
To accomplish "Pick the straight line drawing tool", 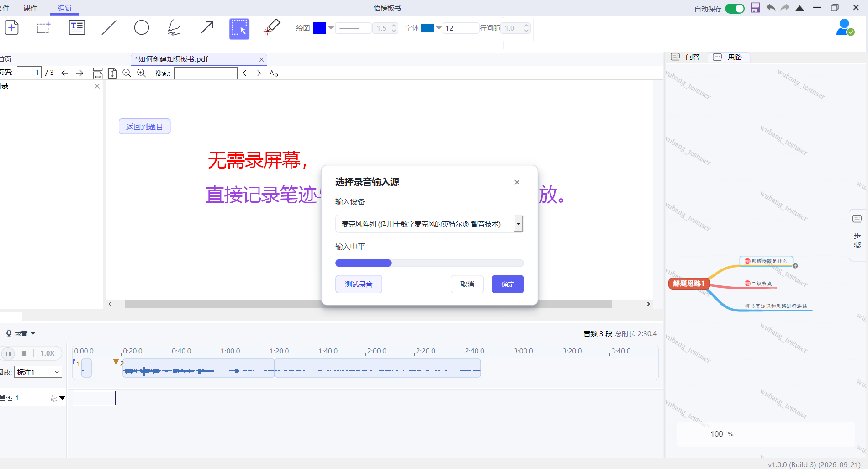I will (109, 28).
